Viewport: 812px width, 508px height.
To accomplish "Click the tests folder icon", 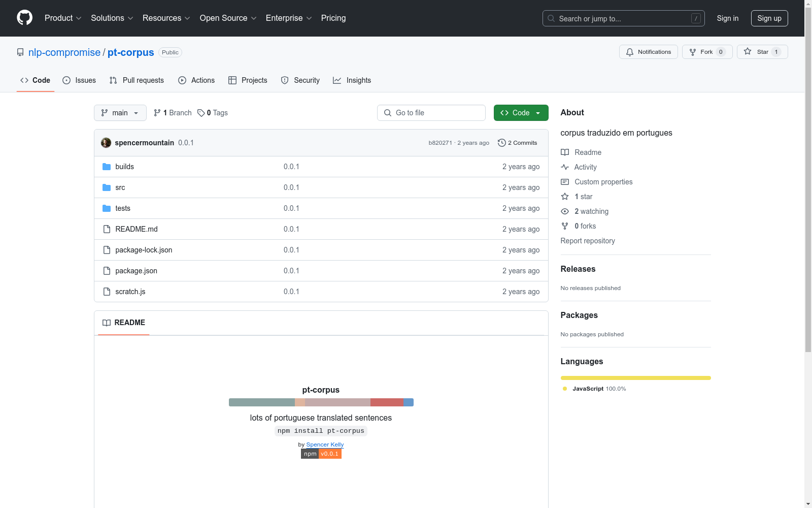I will 107,208.
